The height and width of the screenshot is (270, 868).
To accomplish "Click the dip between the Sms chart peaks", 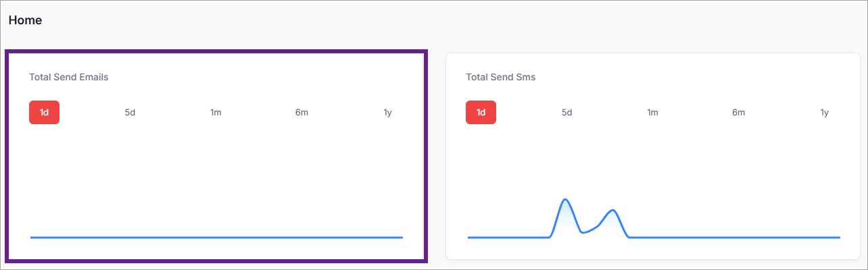I will 583,232.
